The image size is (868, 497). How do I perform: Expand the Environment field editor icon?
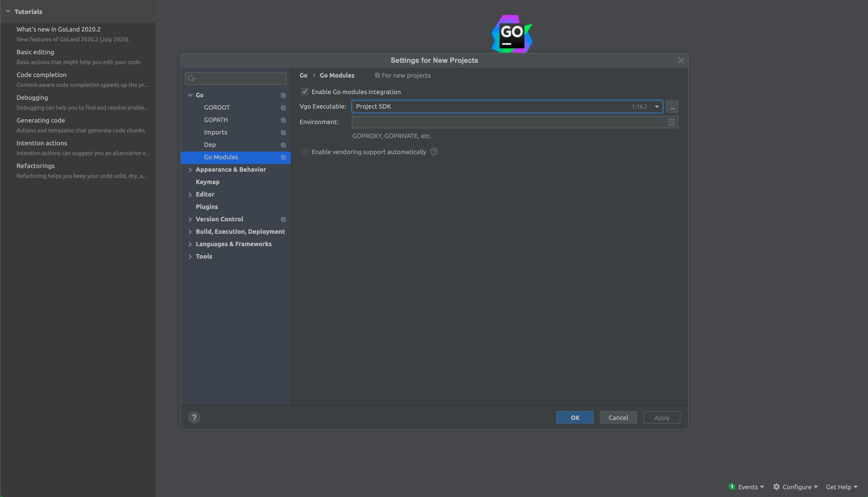pyautogui.click(x=671, y=122)
